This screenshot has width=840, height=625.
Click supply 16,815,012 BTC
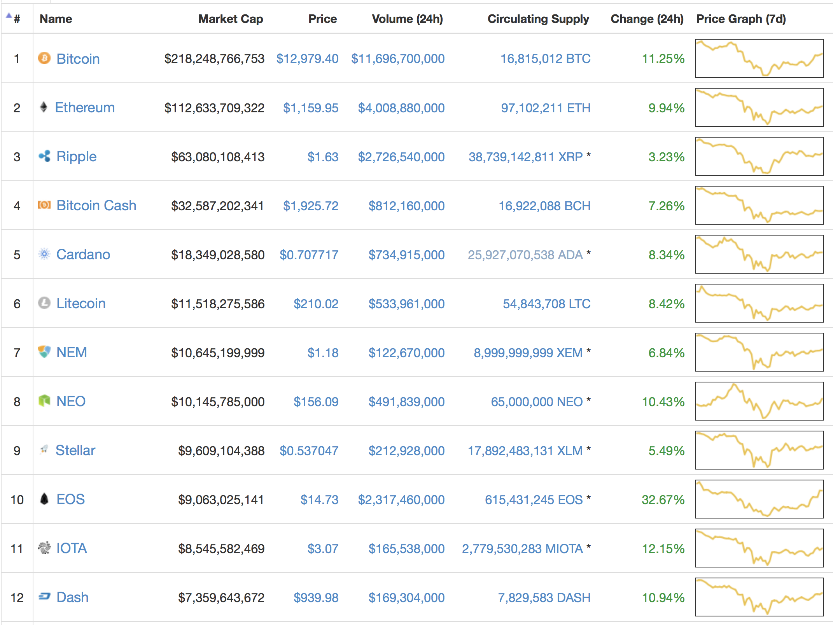(545, 59)
